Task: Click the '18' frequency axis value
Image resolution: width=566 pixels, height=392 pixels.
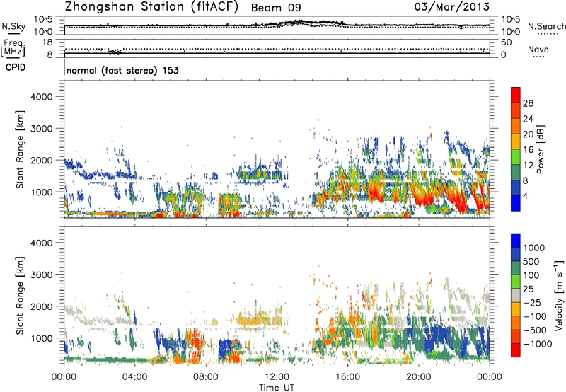Action: (x=47, y=42)
